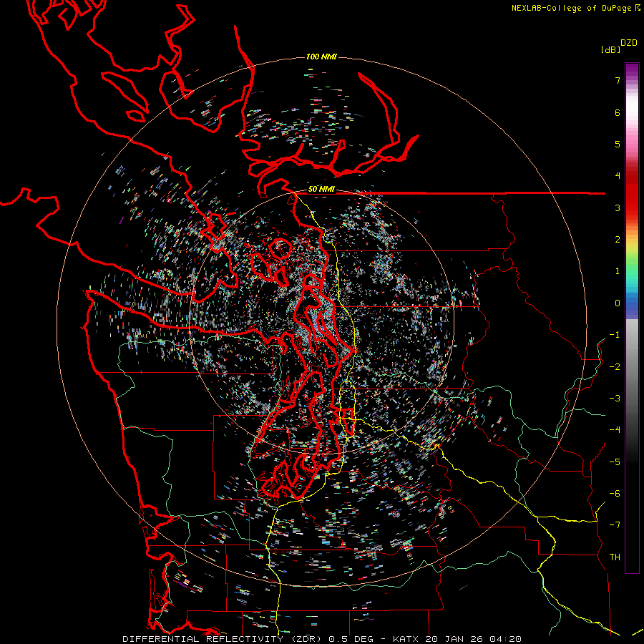Click the KATX station identifier
644x644 pixels.
406,639
